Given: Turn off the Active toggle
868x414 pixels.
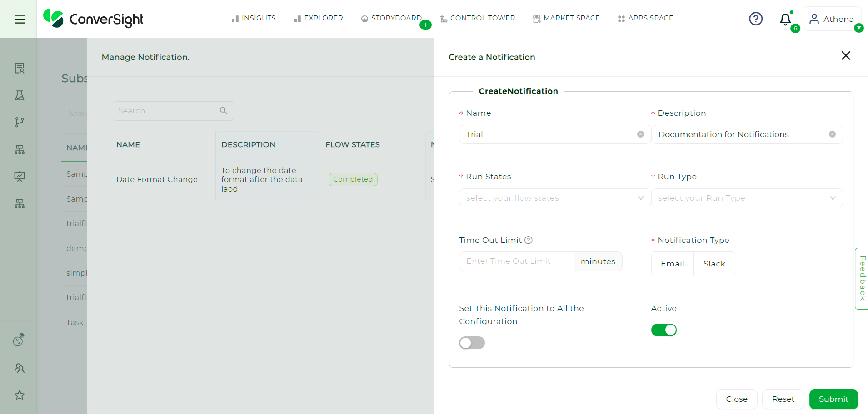Looking at the screenshot, I should (663, 330).
